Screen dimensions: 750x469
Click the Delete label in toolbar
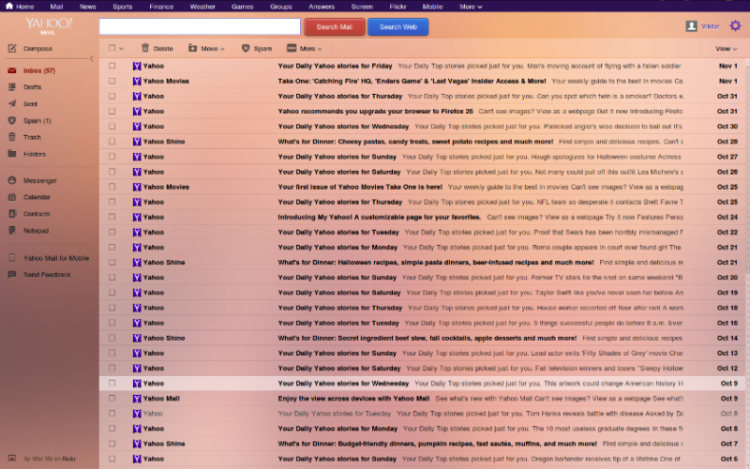pyautogui.click(x=163, y=49)
